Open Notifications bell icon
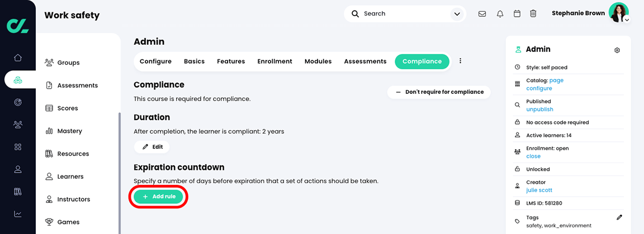 (x=500, y=13)
